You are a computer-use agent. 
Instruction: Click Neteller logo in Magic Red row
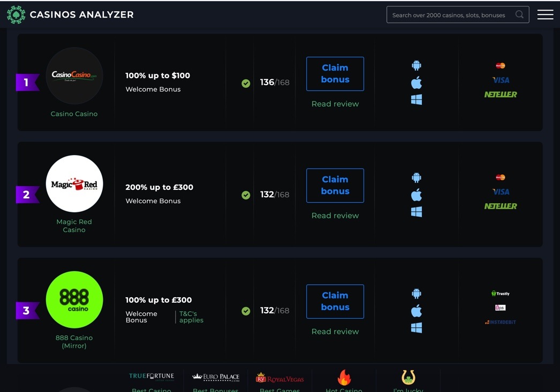pyautogui.click(x=501, y=206)
